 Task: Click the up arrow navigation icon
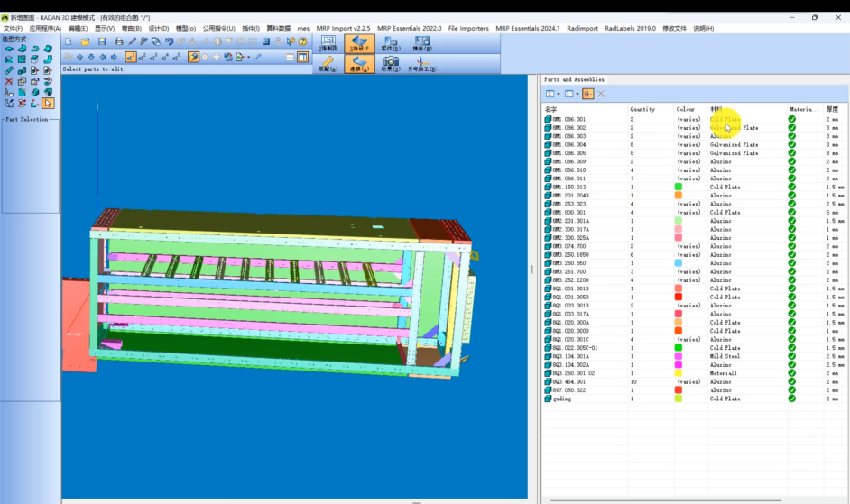coord(79,57)
